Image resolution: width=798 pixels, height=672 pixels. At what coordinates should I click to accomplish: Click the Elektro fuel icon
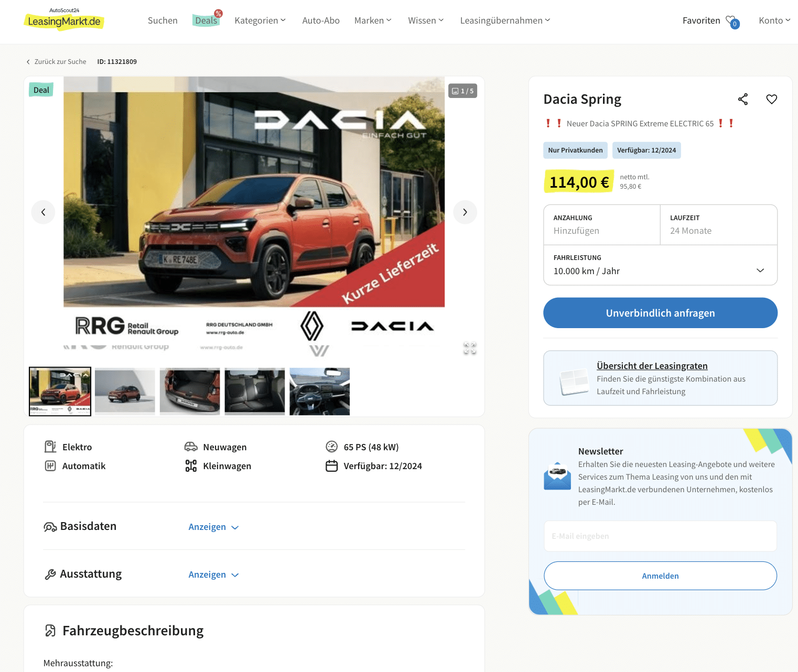pyautogui.click(x=50, y=447)
